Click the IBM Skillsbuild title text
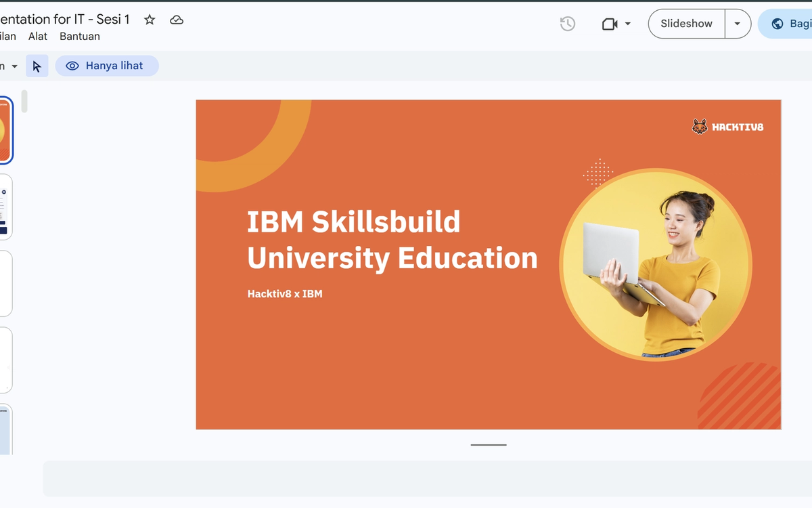 tap(392, 240)
